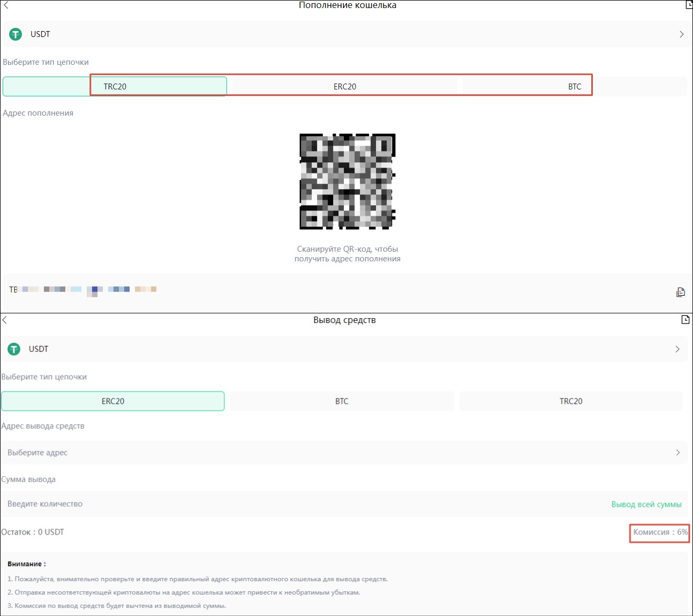Click the Комиссия : 6% text
Viewport: 693px width, 616px height.
pyautogui.click(x=660, y=532)
